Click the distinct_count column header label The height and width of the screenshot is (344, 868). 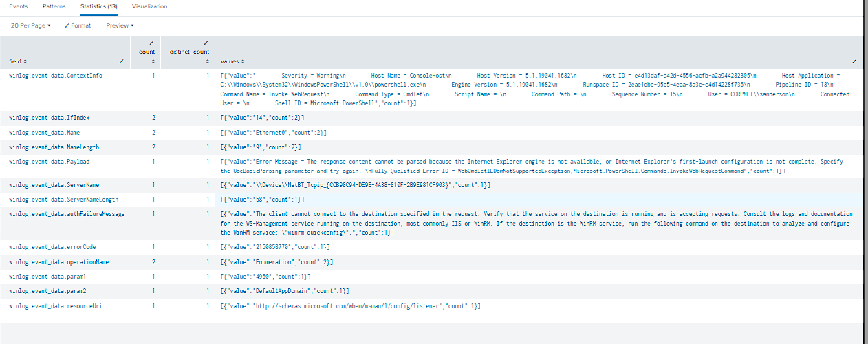[190, 52]
